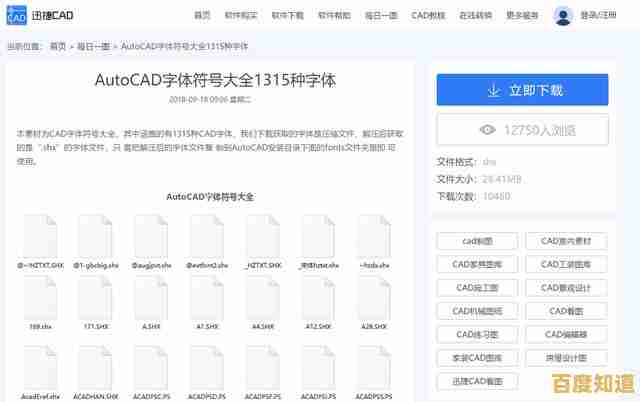Select the A12.SHX file icon

click(318, 296)
